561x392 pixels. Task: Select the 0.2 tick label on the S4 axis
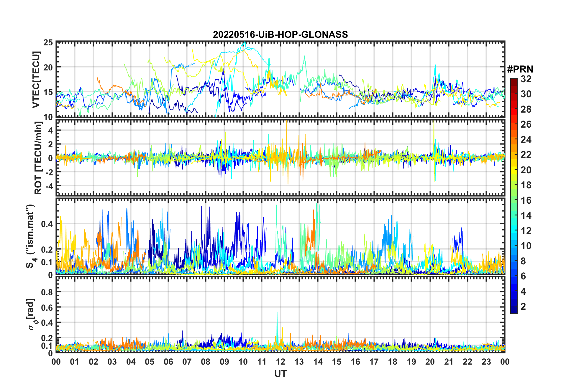pyautogui.click(x=47, y=249)
